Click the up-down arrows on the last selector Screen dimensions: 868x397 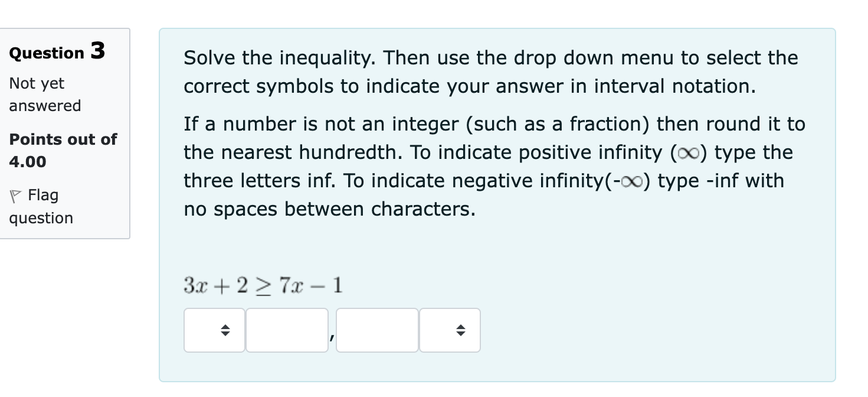(x=461, y=330)
